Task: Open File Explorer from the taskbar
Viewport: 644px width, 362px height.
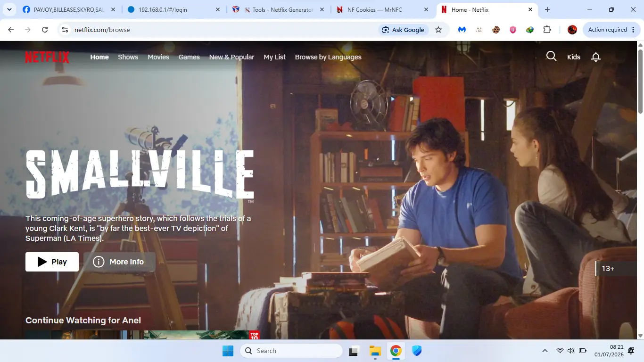Action: tap(375, 351)
